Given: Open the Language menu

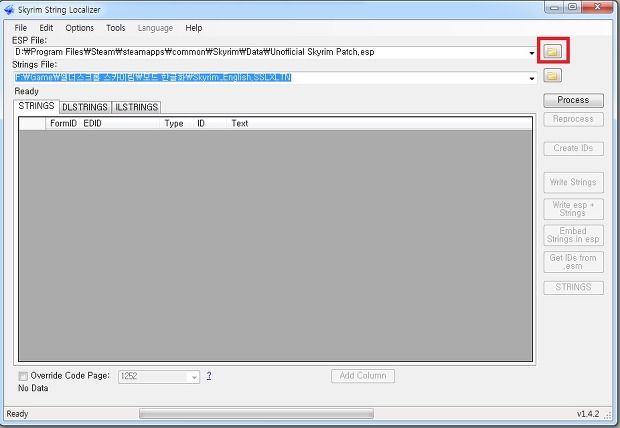Looking at the screenshot, I should [x=155, y=28].
